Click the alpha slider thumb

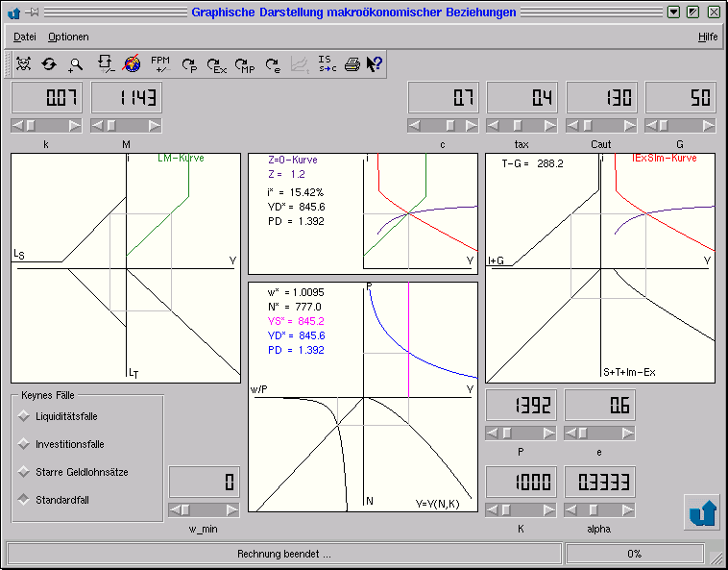click(x=594, y=510)
